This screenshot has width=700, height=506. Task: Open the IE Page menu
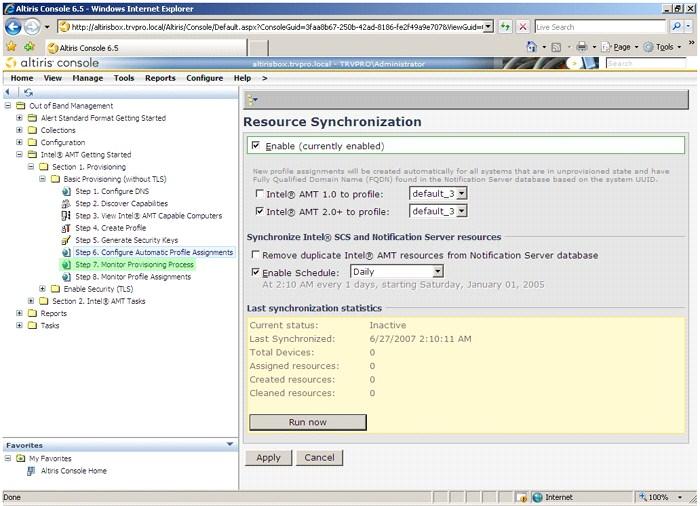[620, 47]
